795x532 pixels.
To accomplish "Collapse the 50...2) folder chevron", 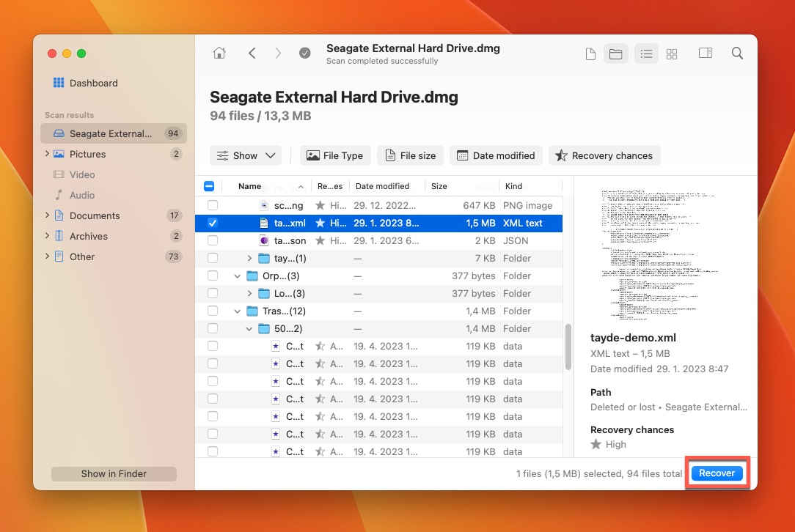I will [x=249, y=329].
